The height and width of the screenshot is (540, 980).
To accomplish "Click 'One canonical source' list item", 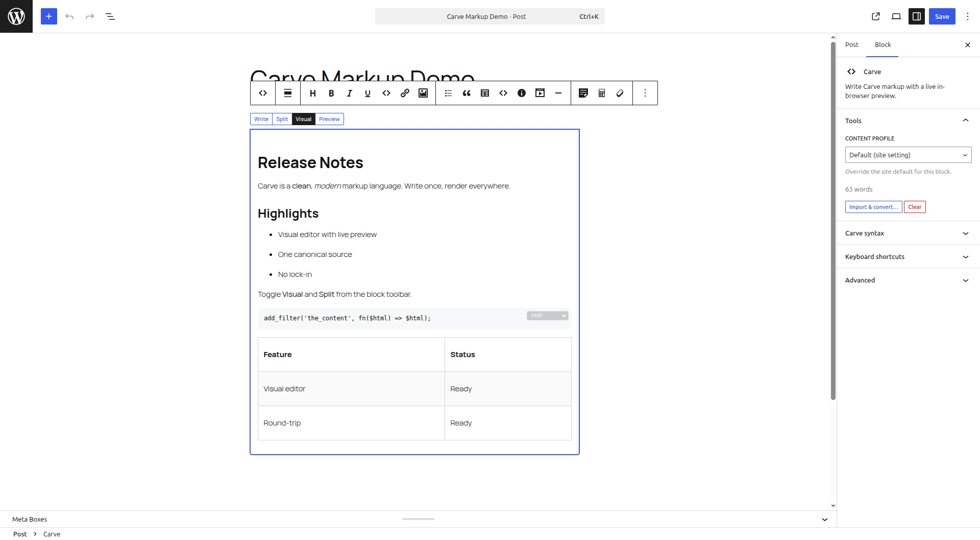I will (315, 254).
